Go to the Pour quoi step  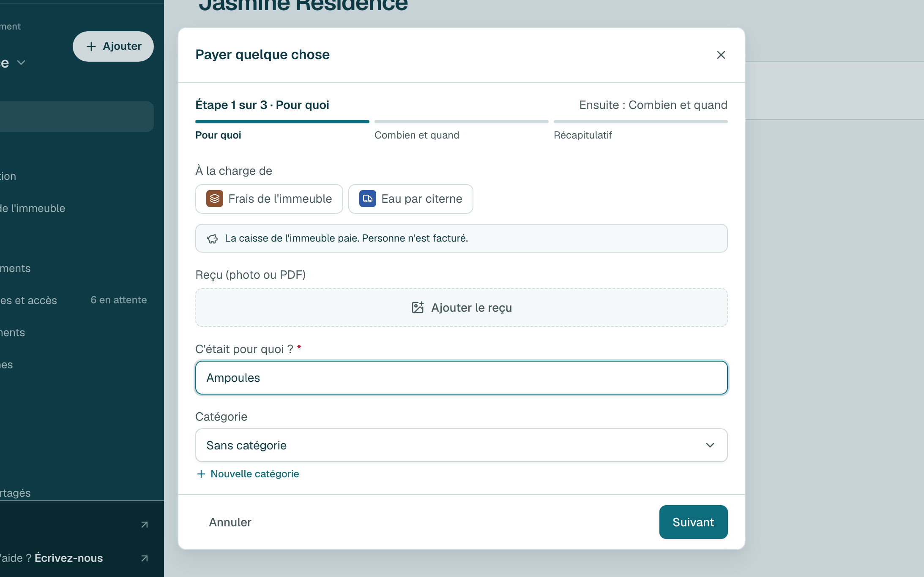click(x=218, y=135)
